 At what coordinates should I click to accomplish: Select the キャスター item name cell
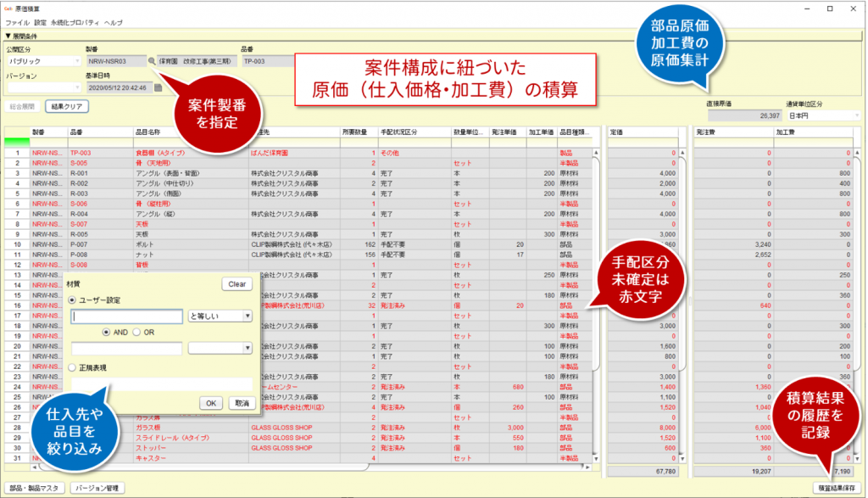[x=191, y=458]
